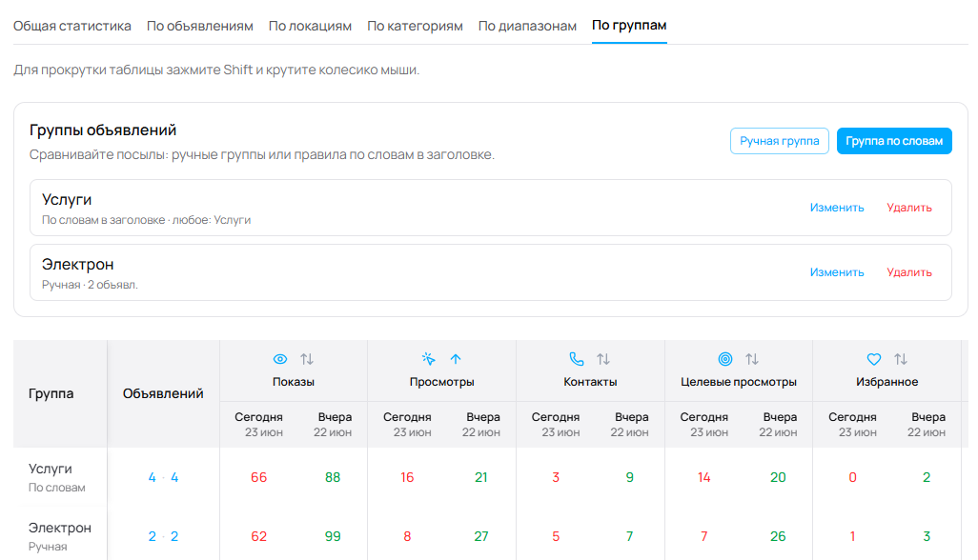Click Электрон Показы today value 62

[x=259, y=537]
